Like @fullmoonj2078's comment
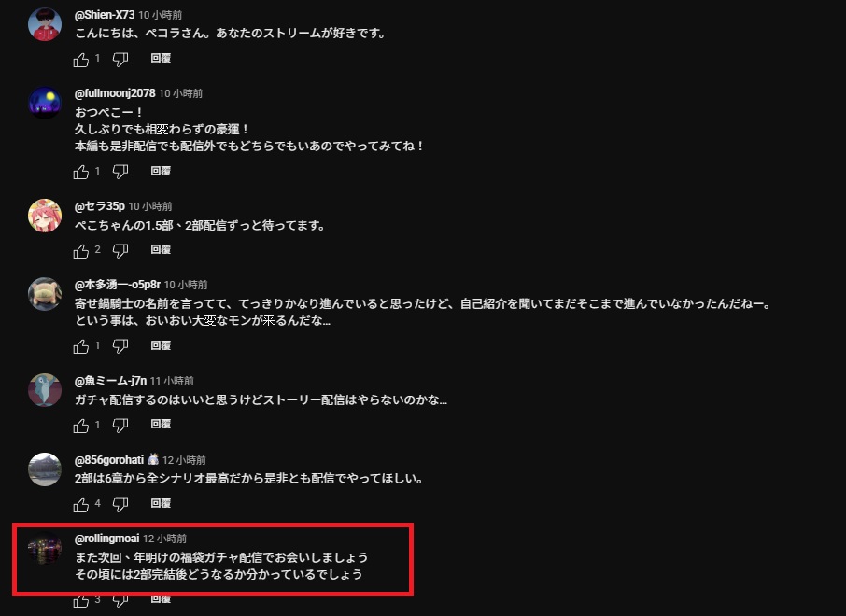Viewport: 846px width, 616px height. coord(81,172)
